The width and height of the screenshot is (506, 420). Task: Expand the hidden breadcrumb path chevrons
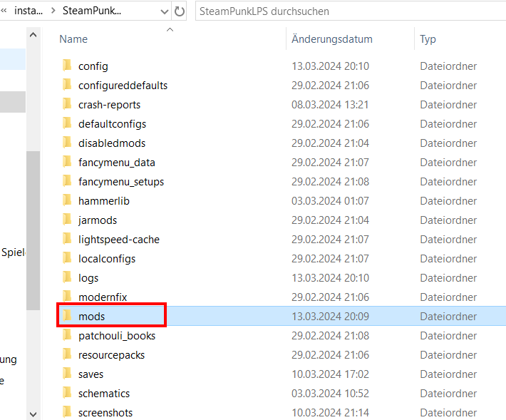tap(4, 11)
